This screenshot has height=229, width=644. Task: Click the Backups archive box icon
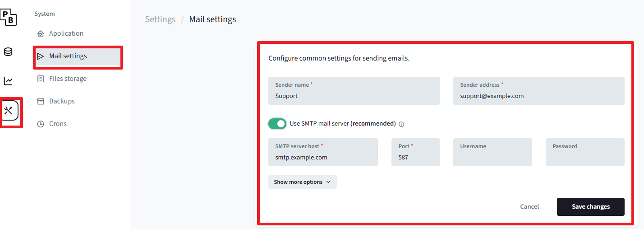[41, 102]
